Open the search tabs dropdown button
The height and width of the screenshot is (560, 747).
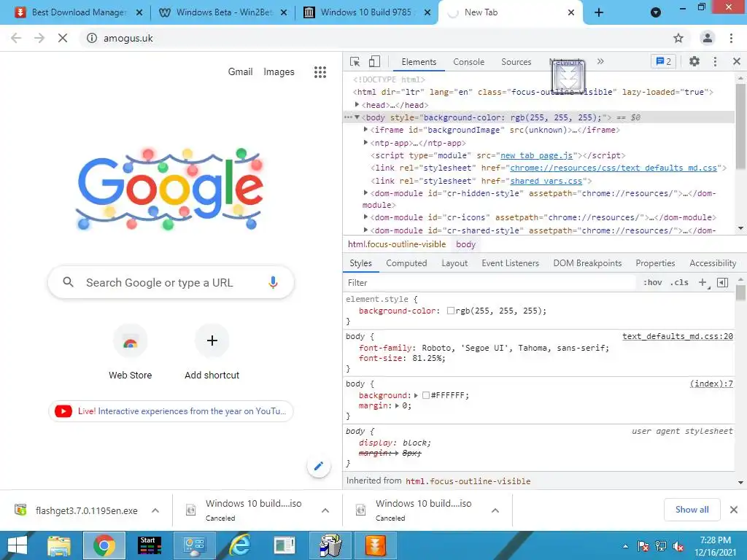click(x=656, y=12)
